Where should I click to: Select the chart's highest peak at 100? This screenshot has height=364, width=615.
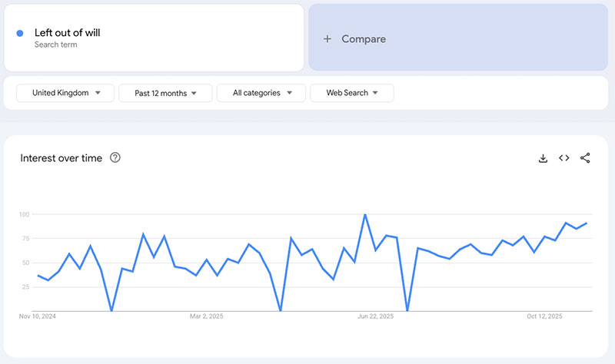tap(364, 215)
